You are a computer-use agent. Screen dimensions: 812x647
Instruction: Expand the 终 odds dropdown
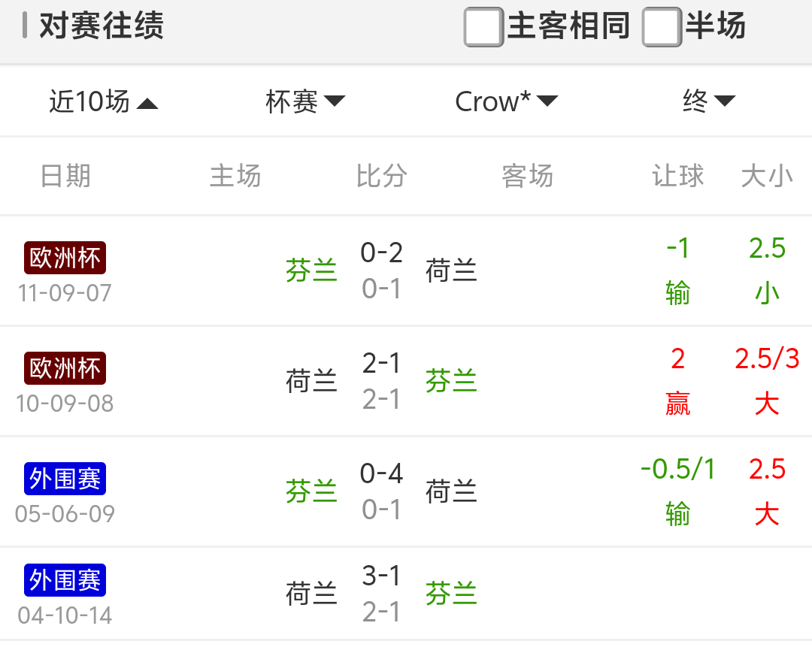708,101
